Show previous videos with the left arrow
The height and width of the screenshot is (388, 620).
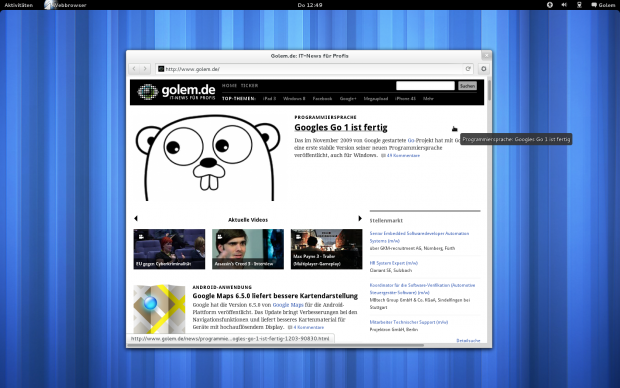click(x=136, y=218)
